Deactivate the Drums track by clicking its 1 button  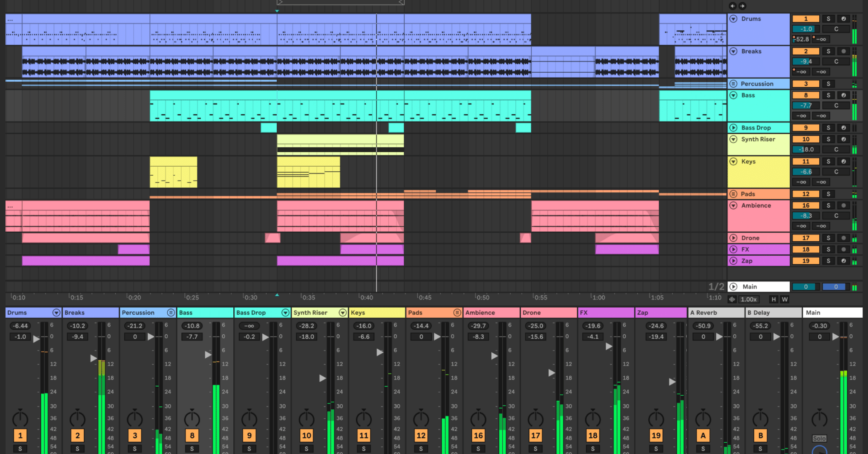tap(806, 19)
